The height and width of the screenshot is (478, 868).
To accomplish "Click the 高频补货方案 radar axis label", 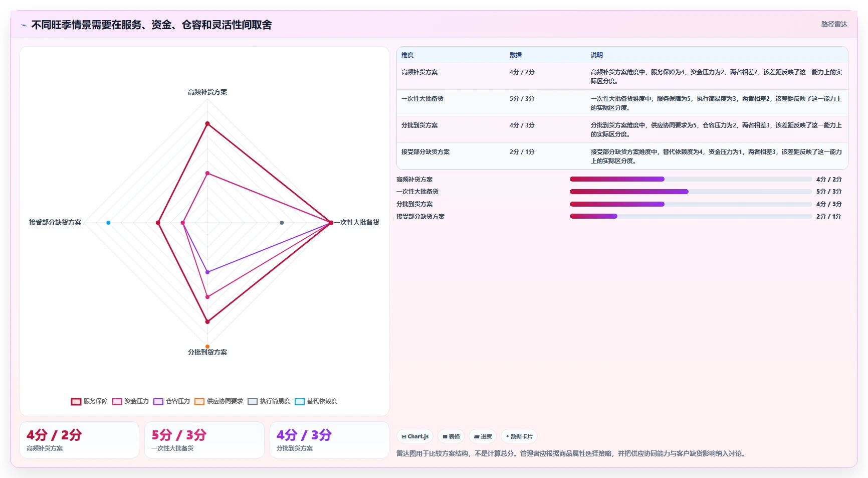I will tap(207, 92).
